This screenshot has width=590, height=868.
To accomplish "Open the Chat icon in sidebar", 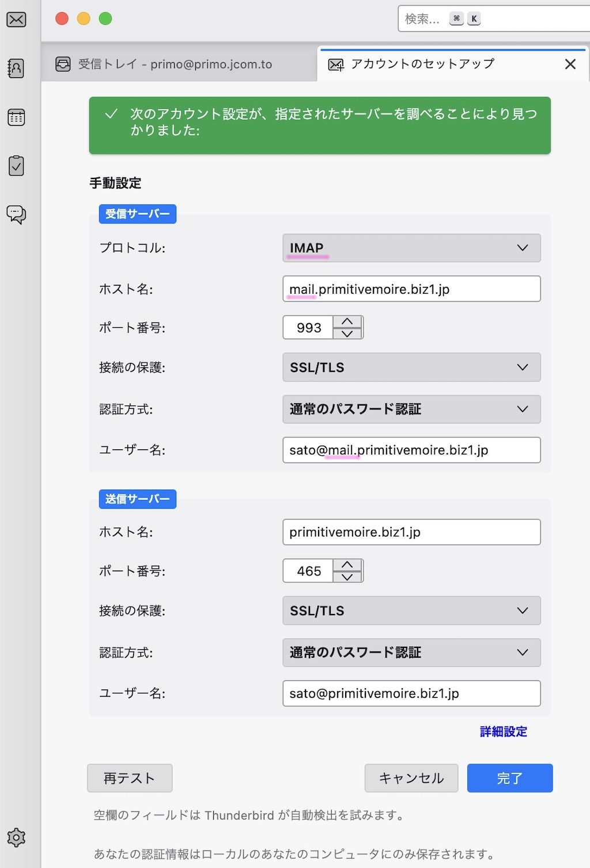I will point(16,214).
